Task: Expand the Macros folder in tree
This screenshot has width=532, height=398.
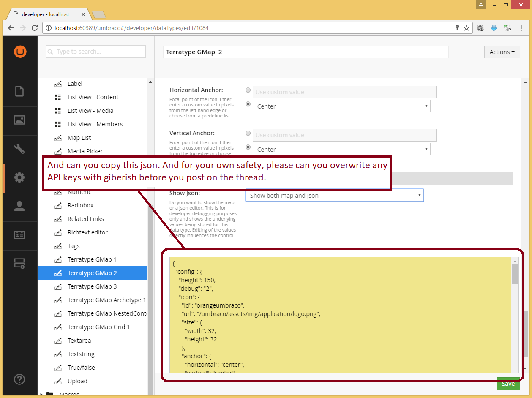Action: tap(41, 394)
